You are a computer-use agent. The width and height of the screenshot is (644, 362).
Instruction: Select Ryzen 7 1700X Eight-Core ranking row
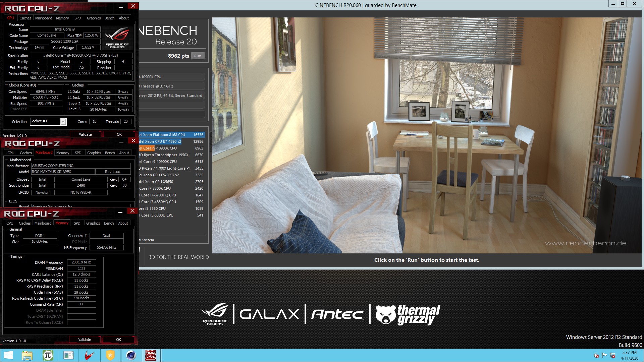pyautogui.click(x=172, y=168)
